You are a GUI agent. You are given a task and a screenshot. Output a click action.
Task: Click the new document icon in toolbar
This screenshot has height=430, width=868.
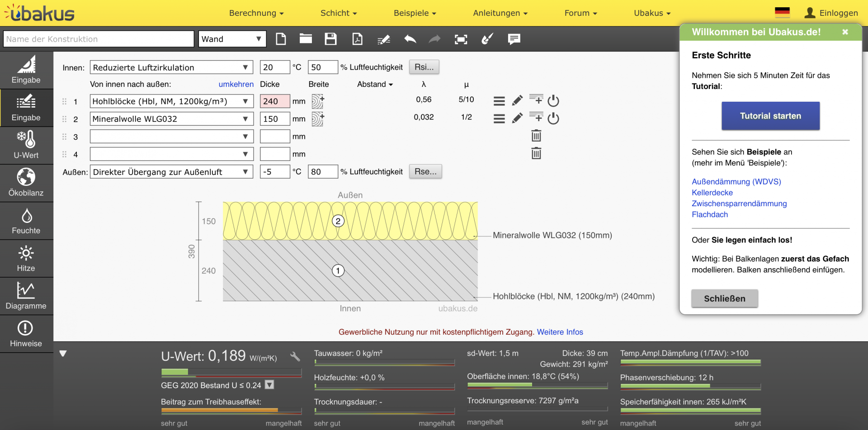(x=281, y=39)
